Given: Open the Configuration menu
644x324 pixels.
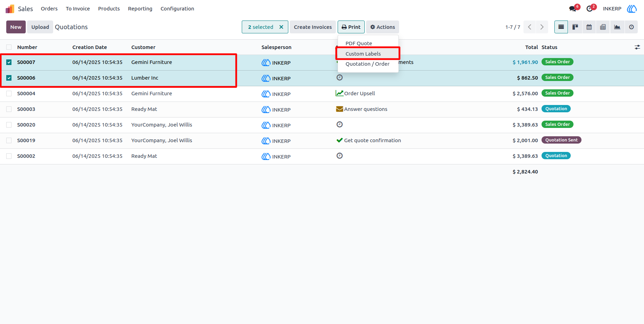Looking at the screenshot, I should pos(177,9).
